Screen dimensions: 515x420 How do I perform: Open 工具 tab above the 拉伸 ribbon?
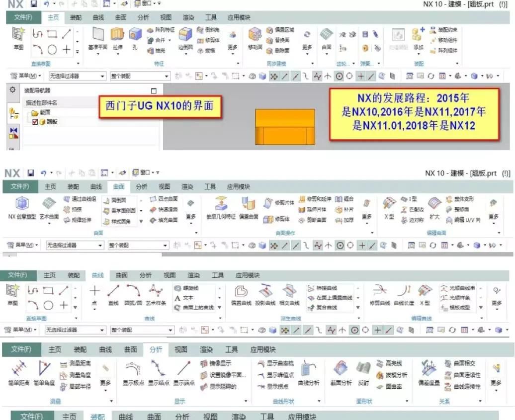[x=211, y=17]
